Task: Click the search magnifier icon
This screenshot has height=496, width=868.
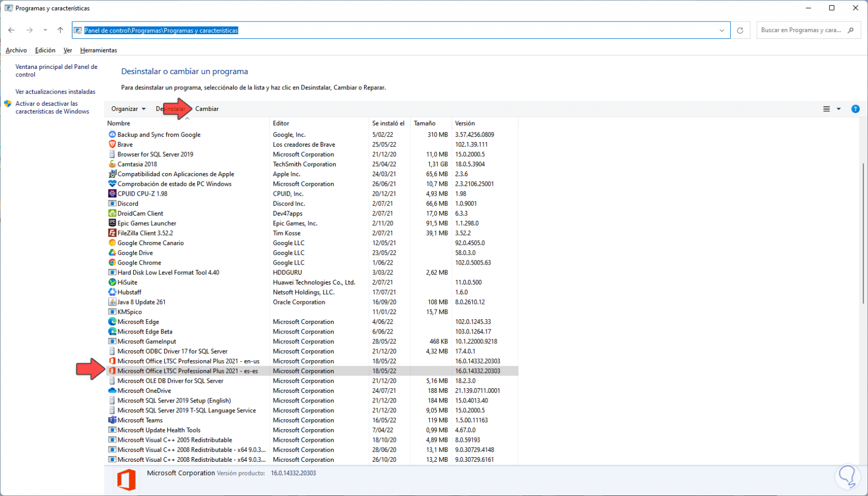Action: (851, 31)
